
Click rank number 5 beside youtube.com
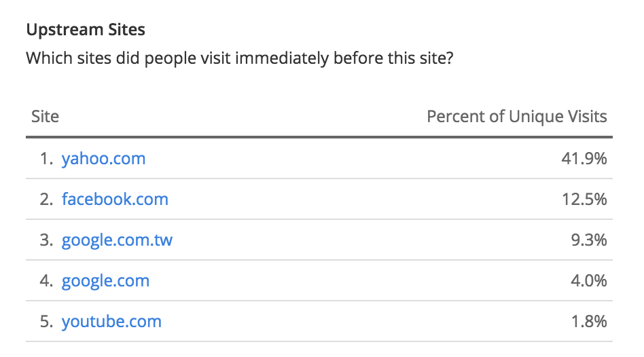pyautogui.click(x=46, y=322)
